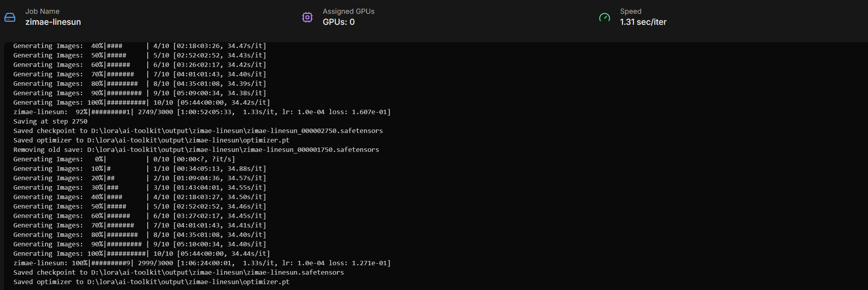Viewport: 868px width, 290px height.
Task: Click the log line showing 34.57s/it
Action: [x=140, y=178]
